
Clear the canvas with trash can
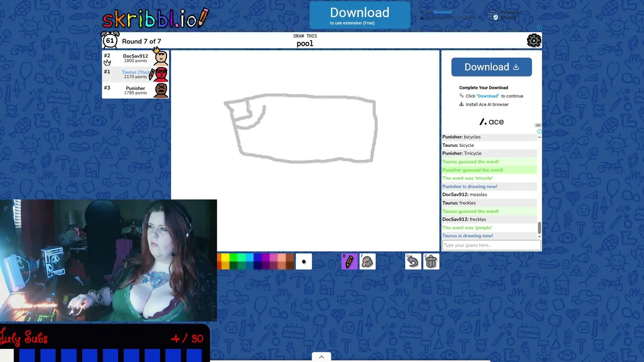[431, 261]
